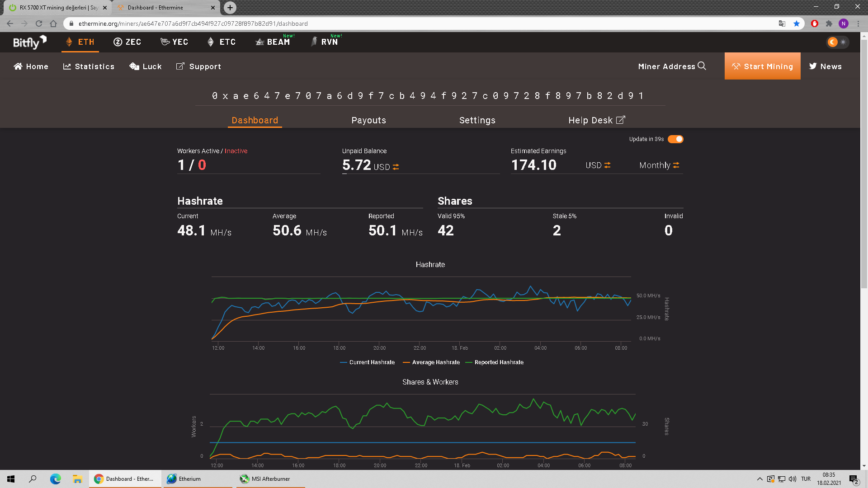The width and height of the screenshot is (868, 488).
Task: Click the News Twitter icon
Action: tap(813, 66)
